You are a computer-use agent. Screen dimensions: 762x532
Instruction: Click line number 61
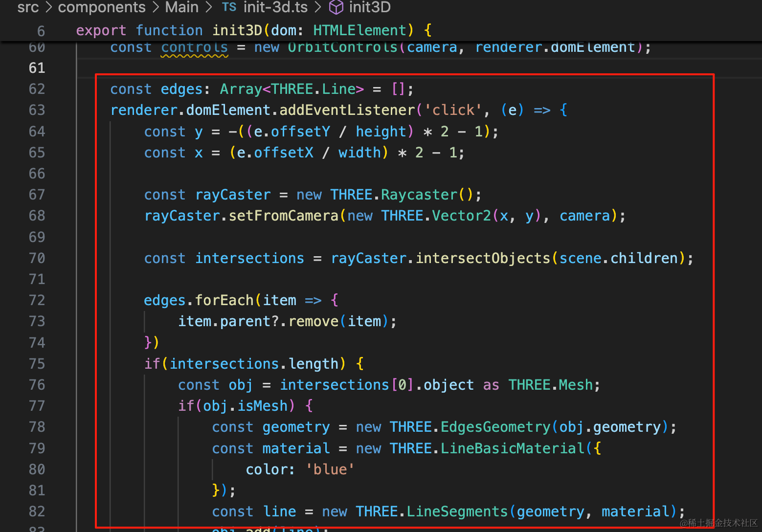pyautogui.click(x=37, y=68)
